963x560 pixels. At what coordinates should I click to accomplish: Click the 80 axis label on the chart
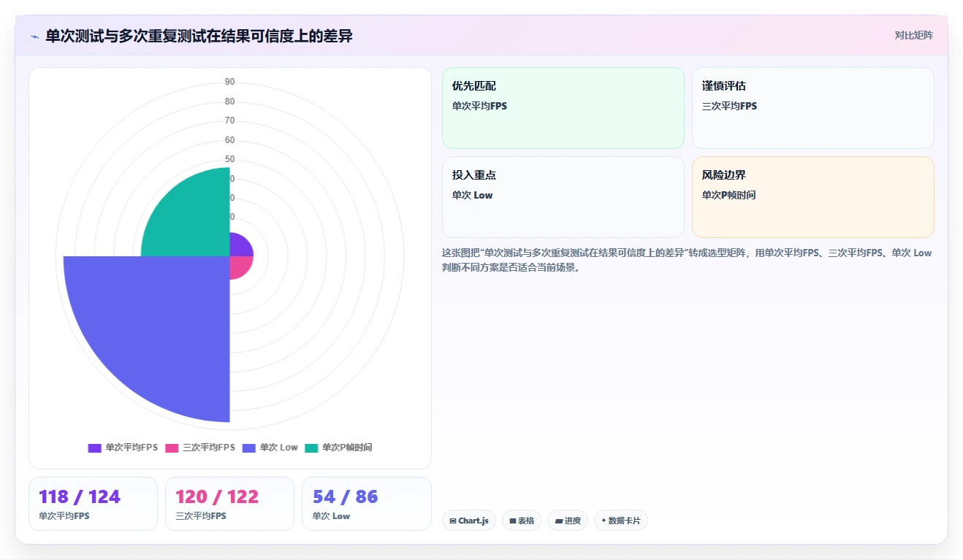pyautogui.click(x=230, y=101)
